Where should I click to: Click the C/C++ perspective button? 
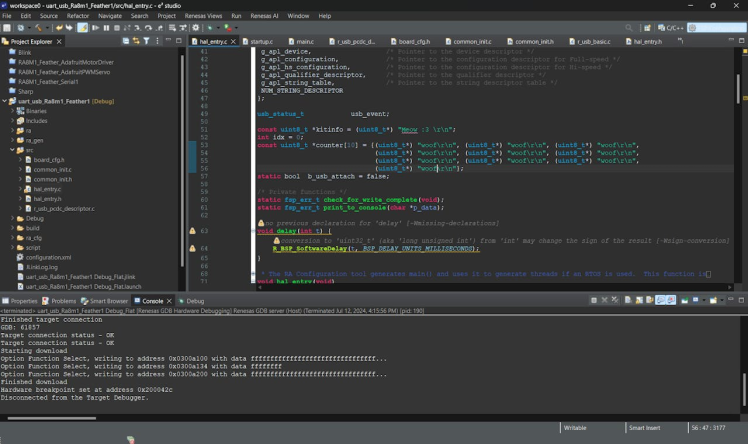[x=671, y=28]
